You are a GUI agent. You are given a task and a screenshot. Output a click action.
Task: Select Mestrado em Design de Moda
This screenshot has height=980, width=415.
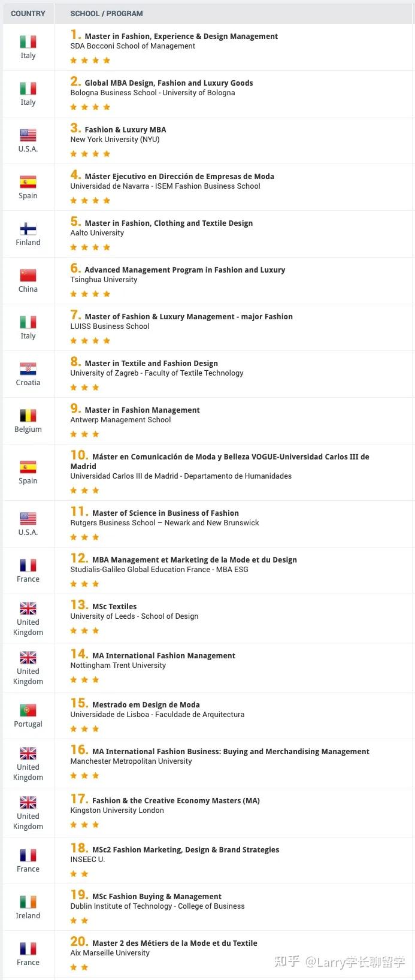click(146, 705)
